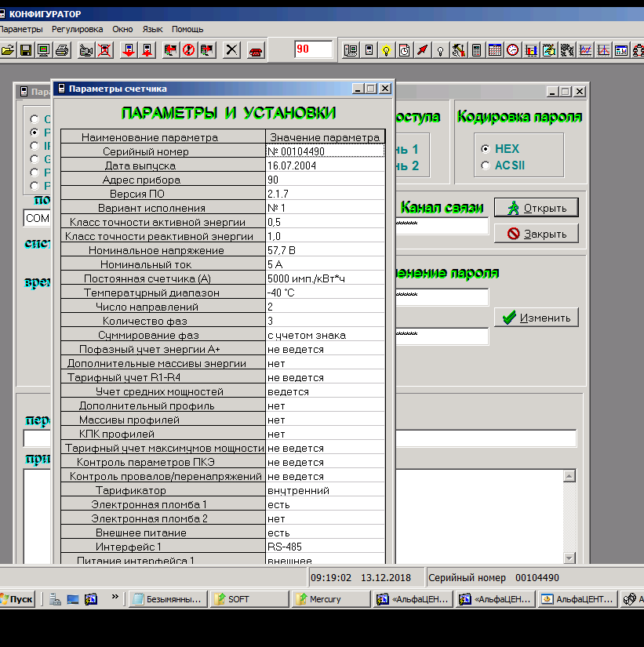
Task: Click the red prohibited exclamation icon
Action: pyautogui.click(x=189, y=50)
